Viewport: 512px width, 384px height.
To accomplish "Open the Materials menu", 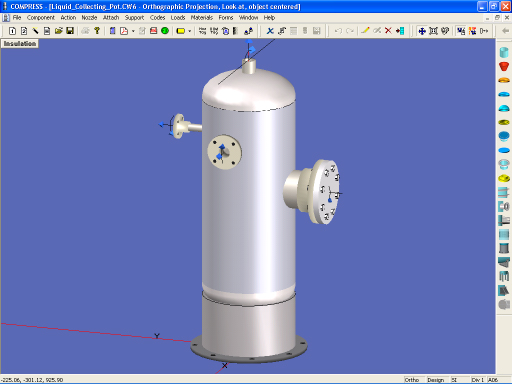I will (202, 18).
